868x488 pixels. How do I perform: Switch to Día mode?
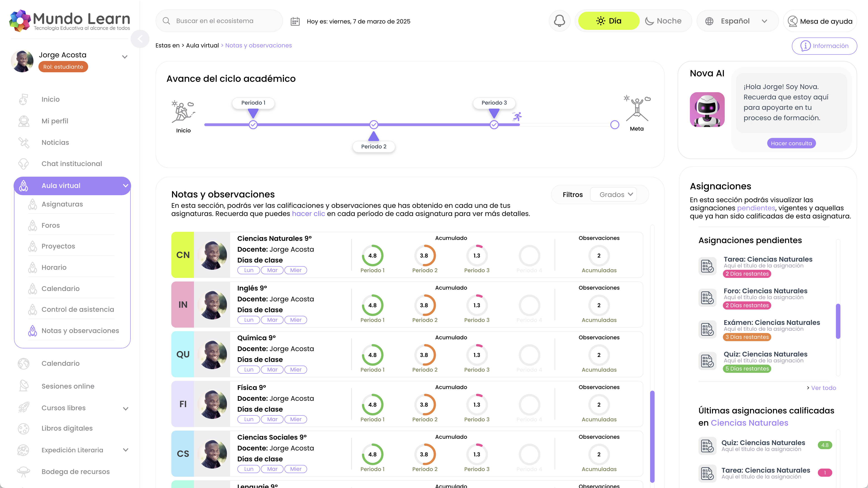tap(609, 21)
